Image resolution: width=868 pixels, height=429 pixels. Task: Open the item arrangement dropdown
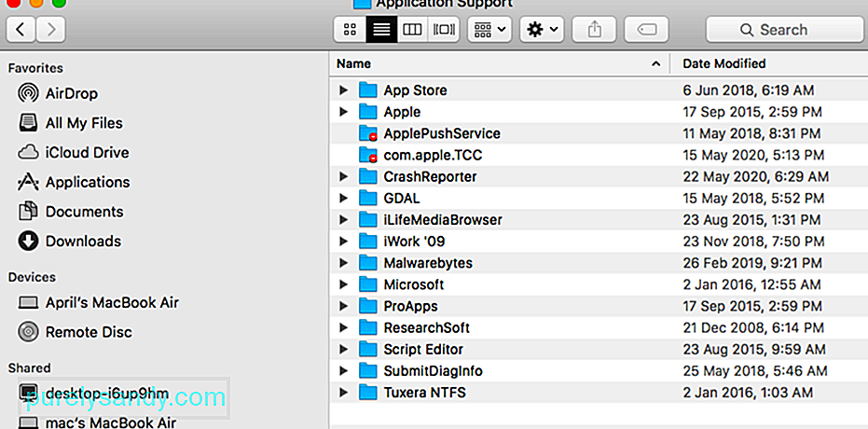point(489,29)
